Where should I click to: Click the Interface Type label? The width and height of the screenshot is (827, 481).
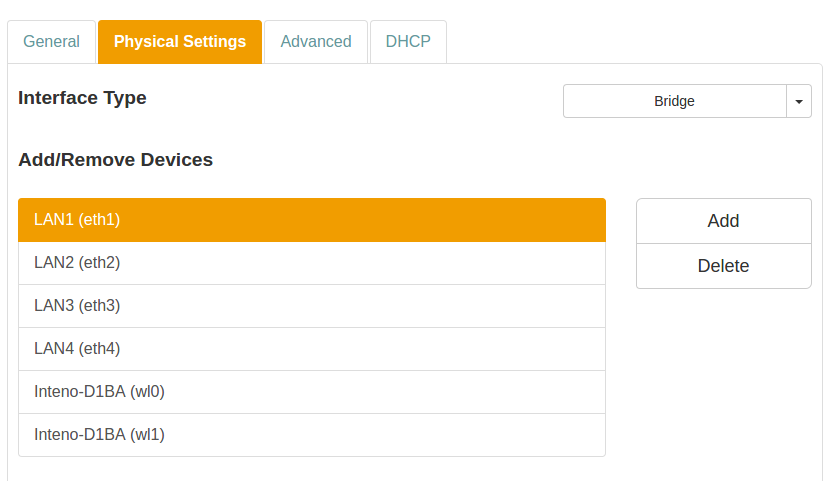[x=82, y=98]
